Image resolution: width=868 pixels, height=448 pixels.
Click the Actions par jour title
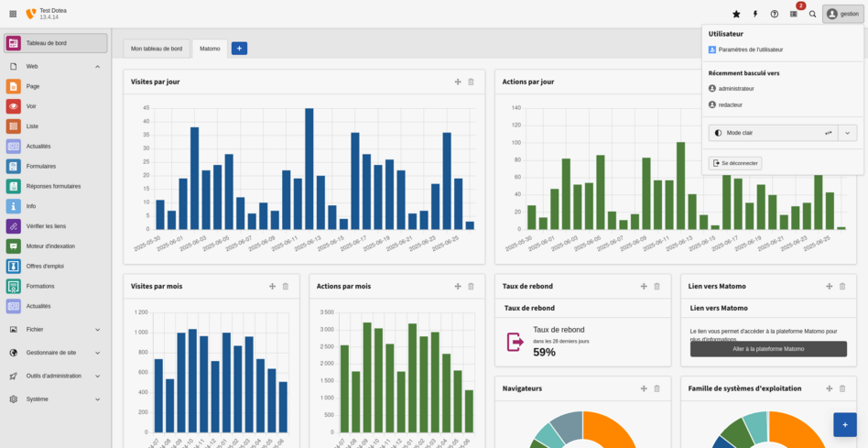click(x=528, y=82)
